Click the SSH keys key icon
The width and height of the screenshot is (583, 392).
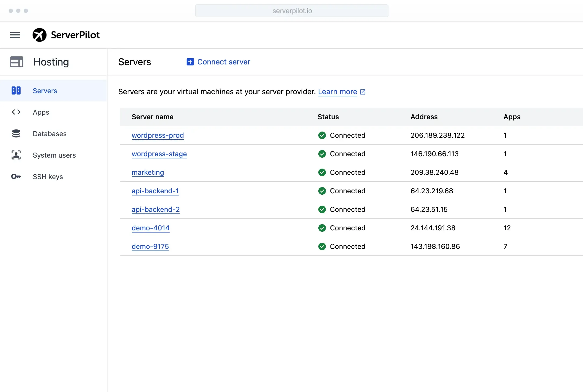(16, 176)
